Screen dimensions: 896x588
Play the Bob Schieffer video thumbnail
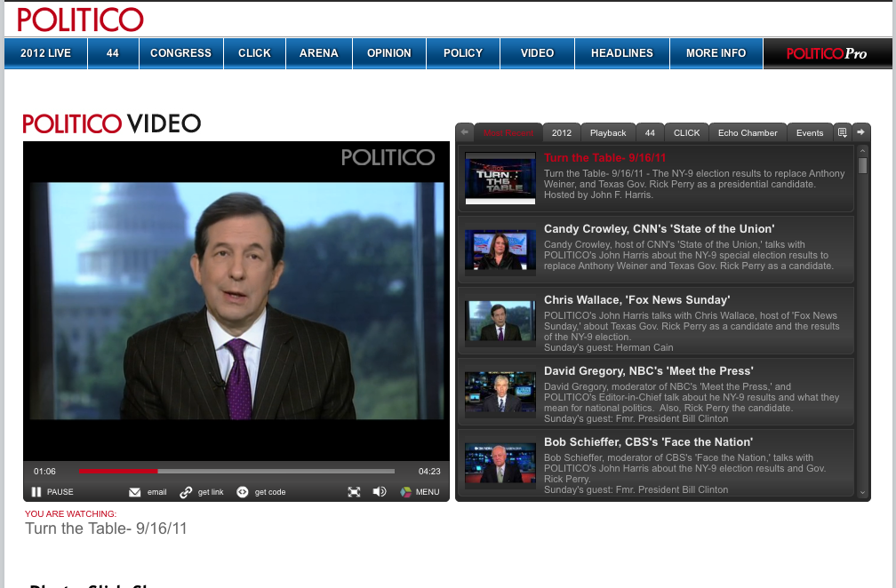tap(500, 464)
